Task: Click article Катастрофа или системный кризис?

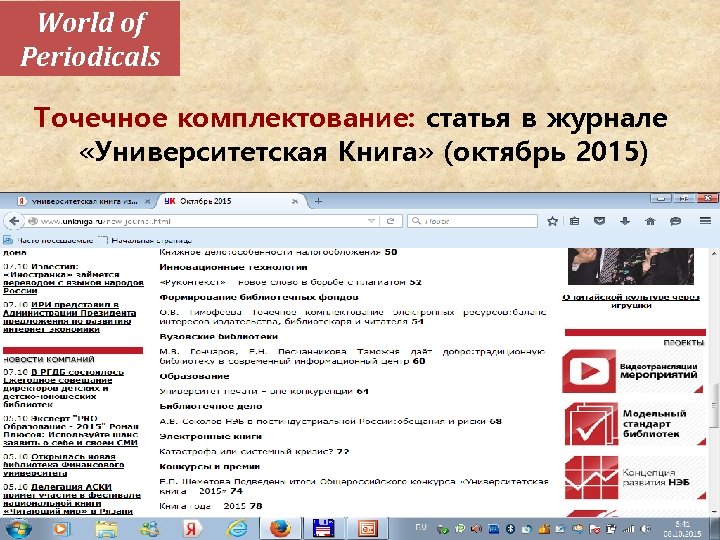Action: coord(254,451)
